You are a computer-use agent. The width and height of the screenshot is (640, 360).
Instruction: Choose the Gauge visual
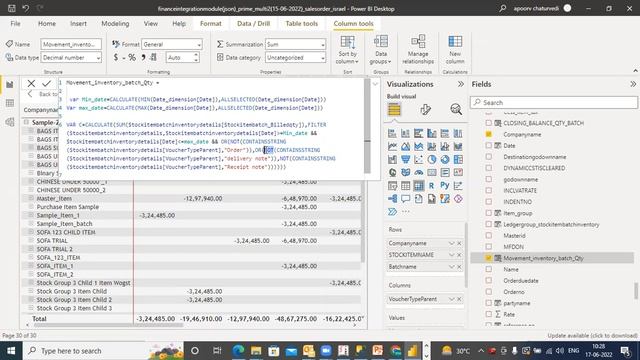[418, 172]
